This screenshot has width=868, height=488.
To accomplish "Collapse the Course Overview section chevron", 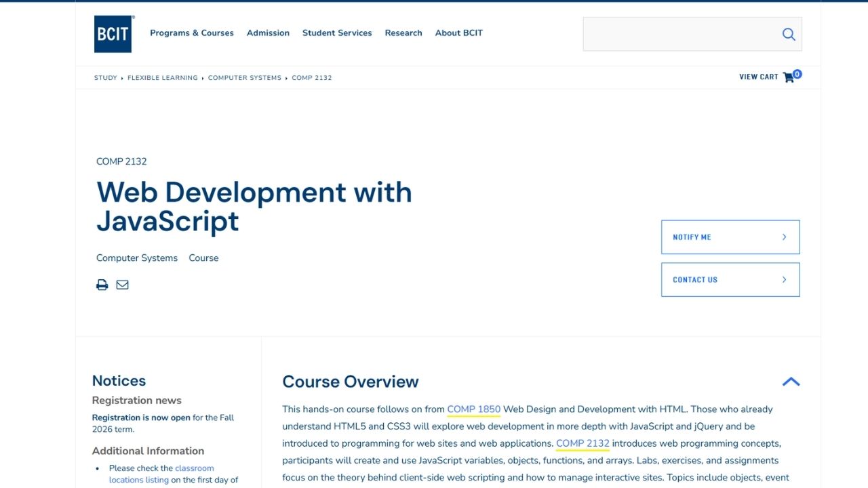I will (791, 382).
